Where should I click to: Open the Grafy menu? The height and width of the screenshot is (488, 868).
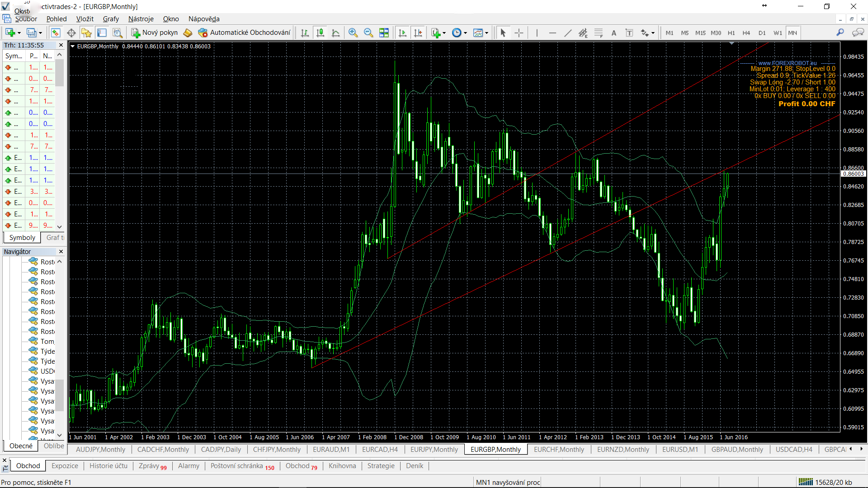point(111,19)
